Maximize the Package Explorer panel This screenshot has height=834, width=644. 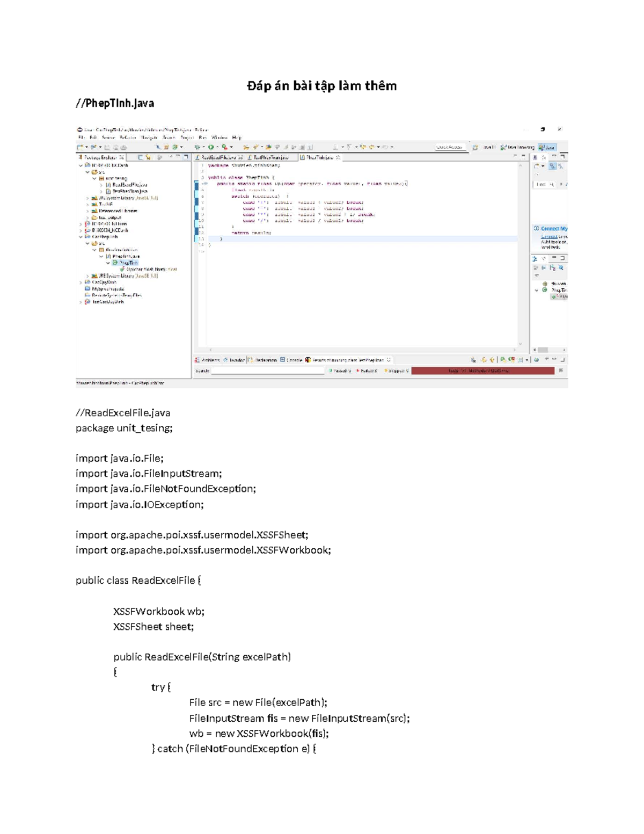click(x=186, y=157)
